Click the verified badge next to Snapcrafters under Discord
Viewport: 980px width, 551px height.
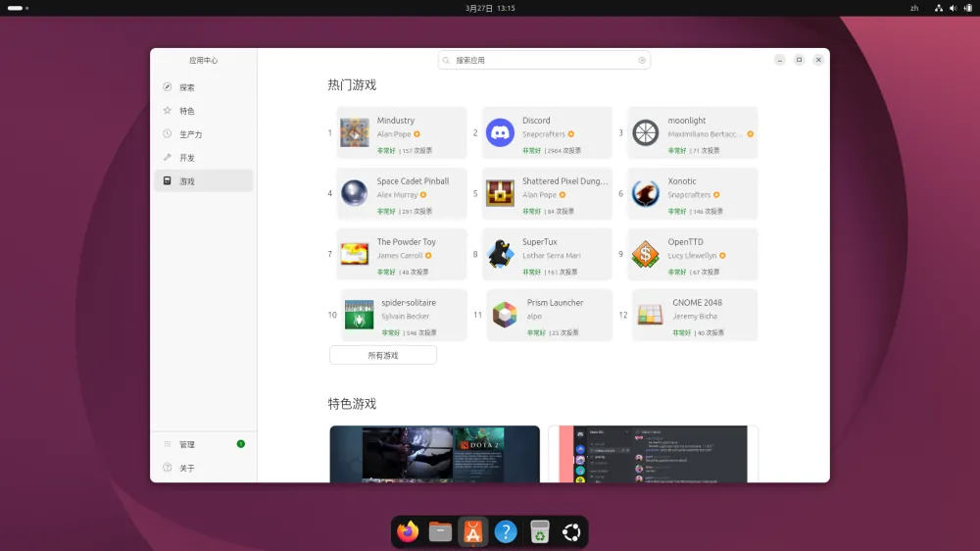[571, 134]
